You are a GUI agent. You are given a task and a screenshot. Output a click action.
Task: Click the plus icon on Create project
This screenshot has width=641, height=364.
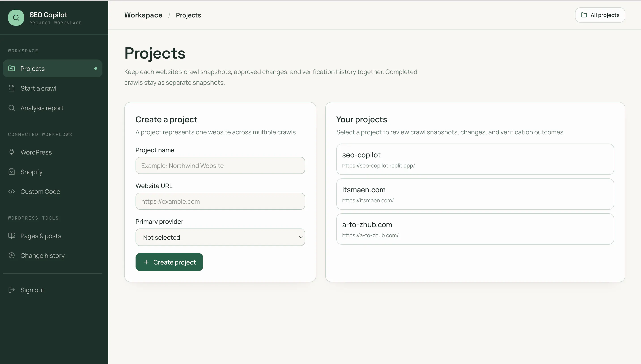pos(146,262)
